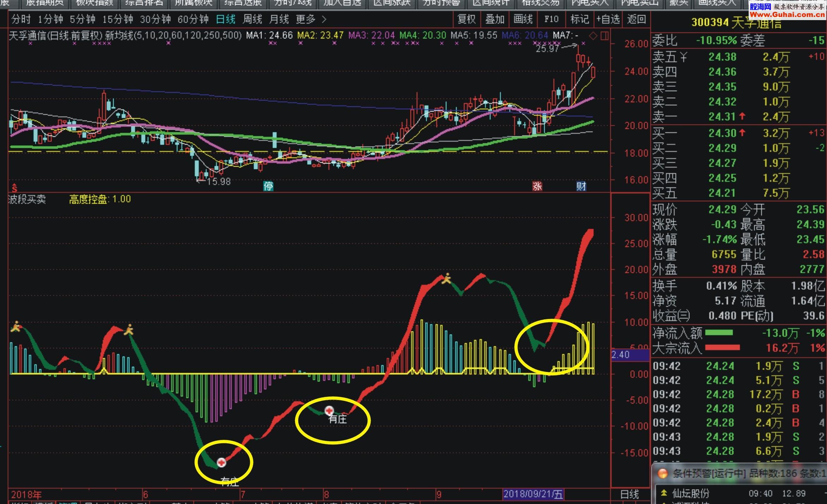Screen dimensions: 827x504
Task: Click the 日线 label at chart bottom right
Action: coord(629,494)
